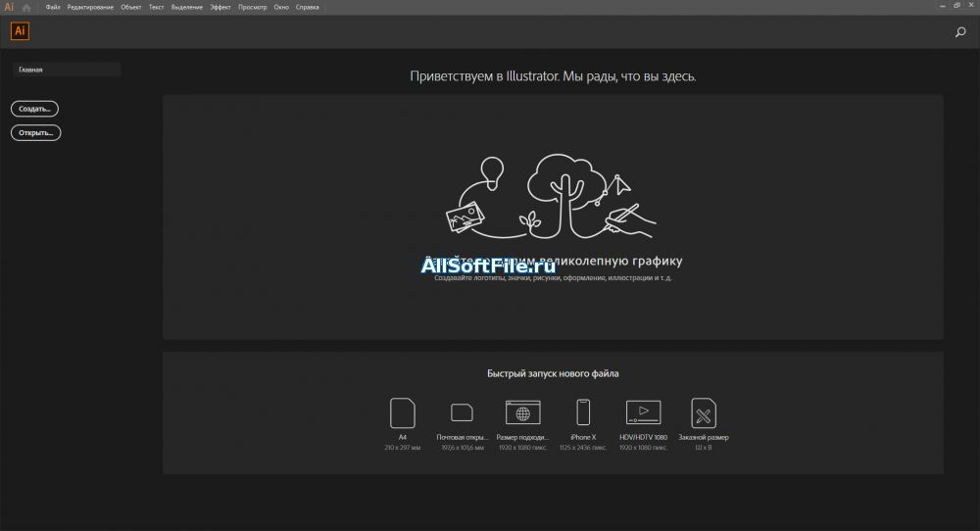Click the Illustrator Ai logo icon
This screenshot has width=980, height=531.
(x=20, y=31)
